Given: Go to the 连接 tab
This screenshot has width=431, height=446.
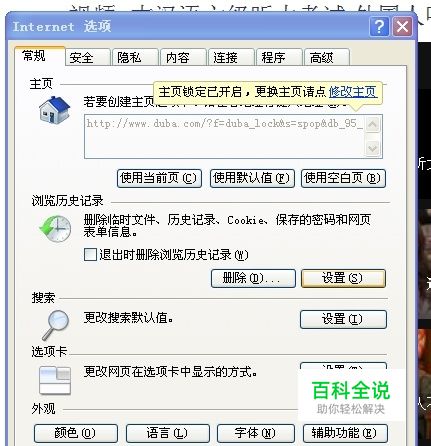Looking at the screenshot, I should (231, 57).
